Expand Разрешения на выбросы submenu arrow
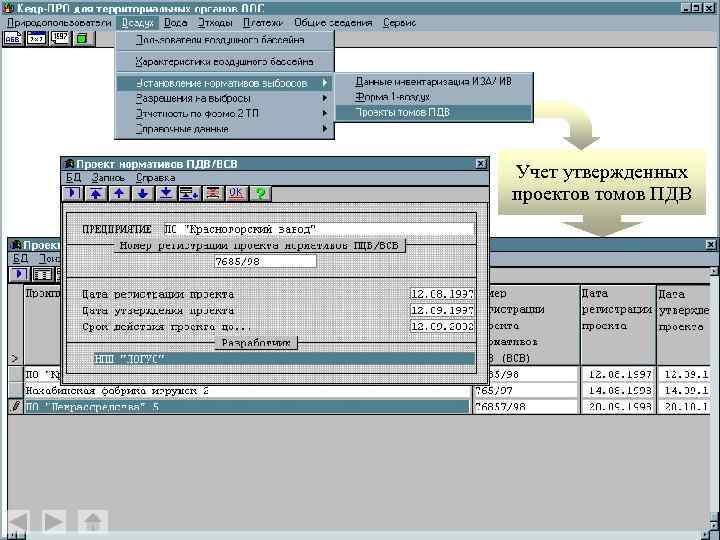This screenshot has height=540, width=720. click(x=325, y=98)
